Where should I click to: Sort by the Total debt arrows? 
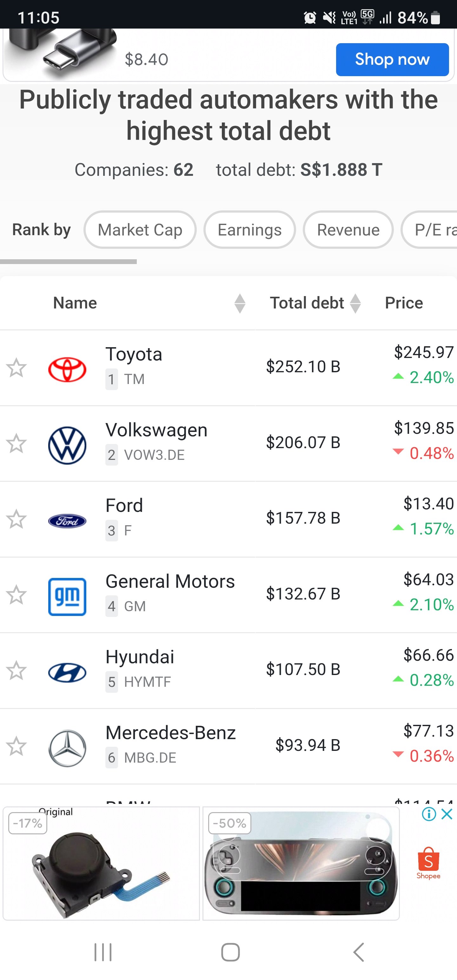(x=355, y=303)
